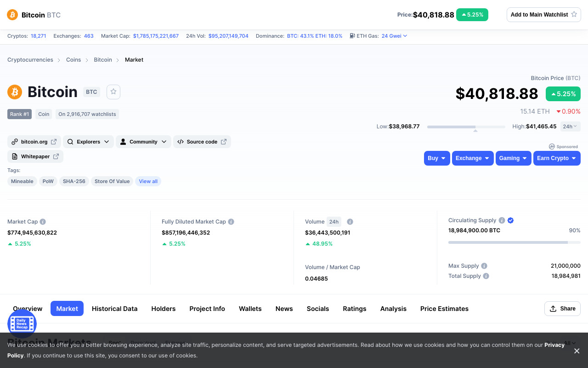
Task: Switch to the Holders tab
Action: click(164, 309)
